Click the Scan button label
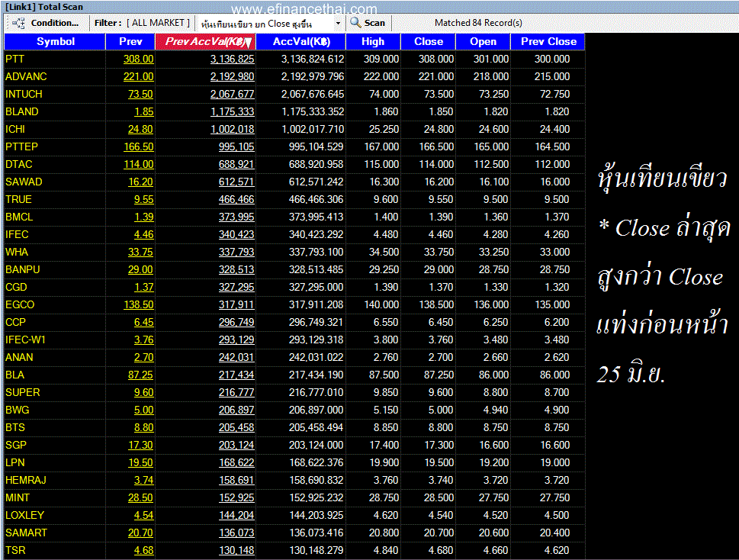This screenshot has width=739, height=560. coord(374,23)
